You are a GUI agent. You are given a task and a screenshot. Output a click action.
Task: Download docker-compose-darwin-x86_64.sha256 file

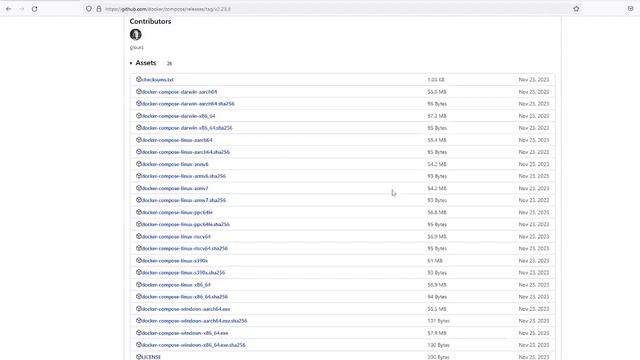[187, 128]
